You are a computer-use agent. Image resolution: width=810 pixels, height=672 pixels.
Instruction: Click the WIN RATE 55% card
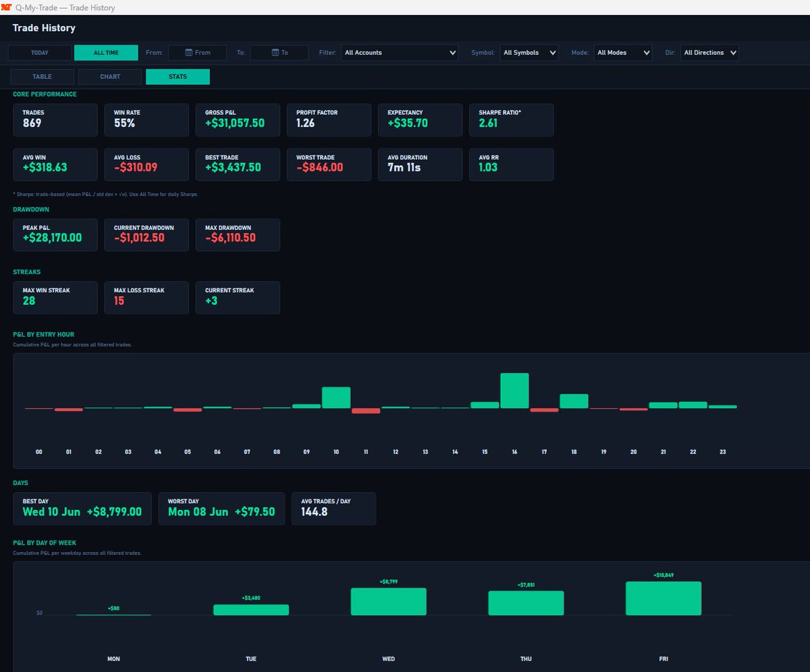coord(146,120)
